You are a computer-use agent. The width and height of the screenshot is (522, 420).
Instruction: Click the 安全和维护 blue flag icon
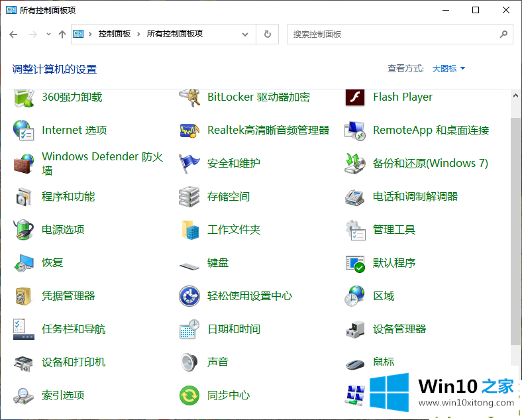point(189,164)
